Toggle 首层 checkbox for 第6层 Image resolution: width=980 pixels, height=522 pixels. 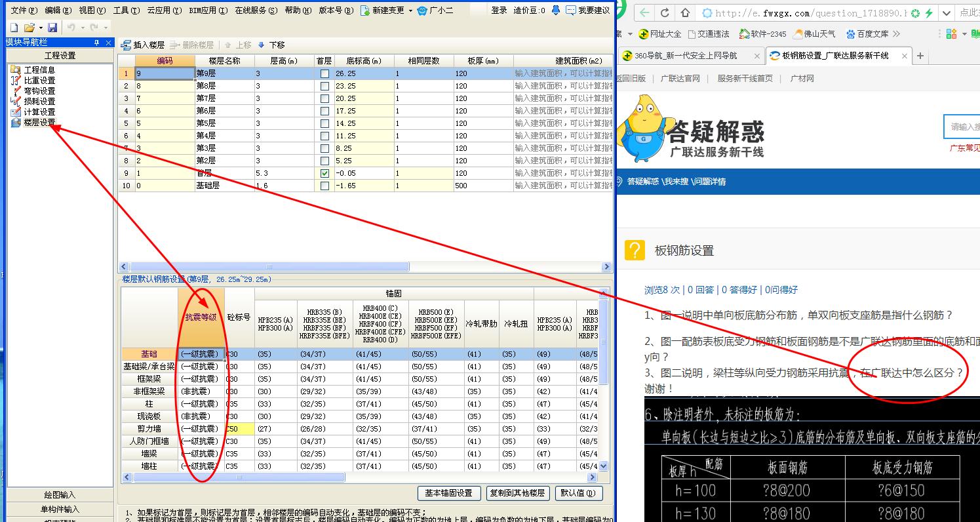pyautogui.click(x=324, y=111)
